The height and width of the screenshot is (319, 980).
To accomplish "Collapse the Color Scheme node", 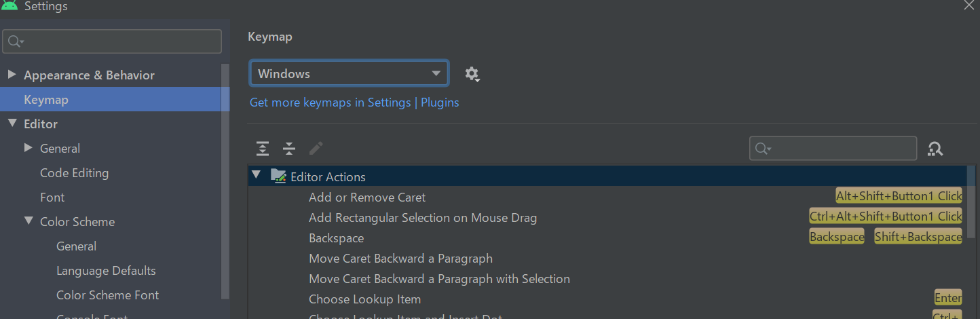I will [x=28, y=221].
